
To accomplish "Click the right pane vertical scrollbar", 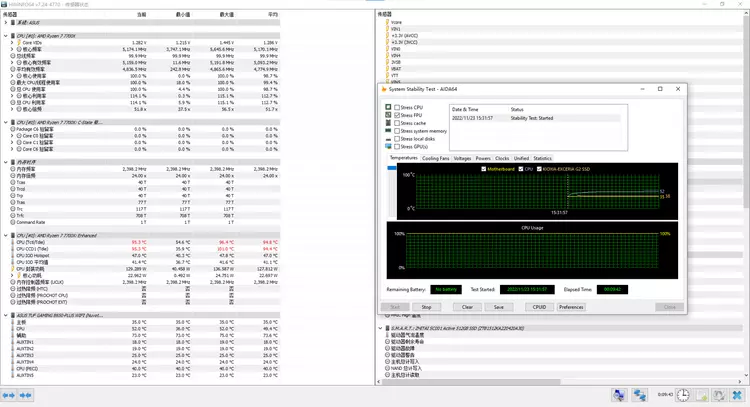I will coord(746,110).
